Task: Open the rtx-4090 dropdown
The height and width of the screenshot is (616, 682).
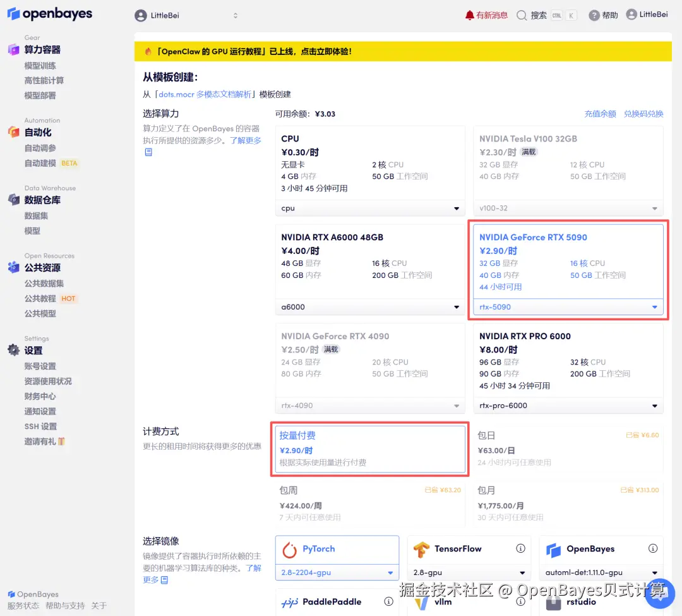Action: 370,406
